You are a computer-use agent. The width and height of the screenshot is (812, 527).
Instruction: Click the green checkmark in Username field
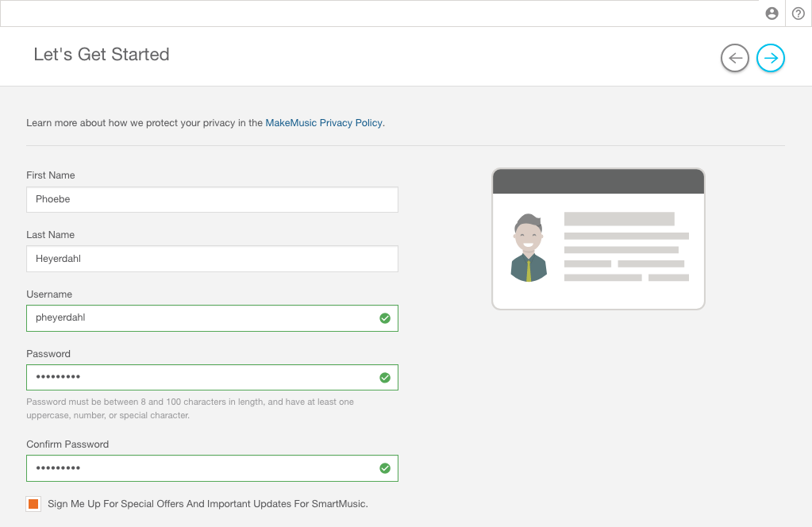[385, 318]
